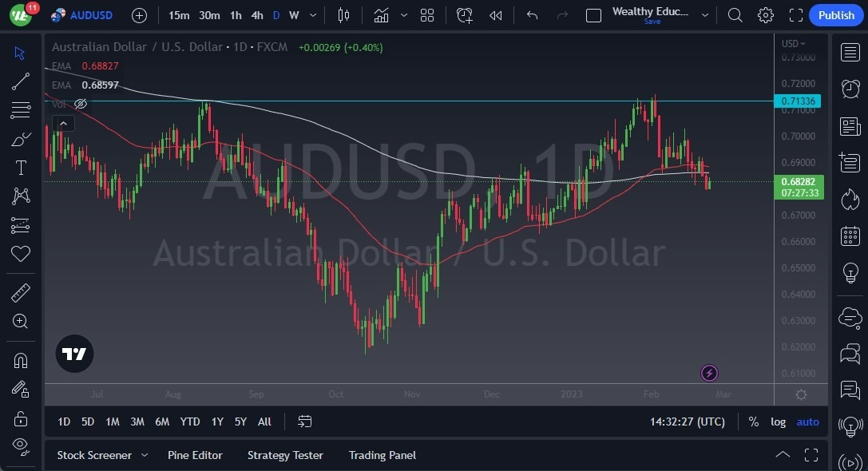This screenshot has width=868, height=471.
Task: Select the Text tool in the drawing toolbar
Action: [20, 167]
